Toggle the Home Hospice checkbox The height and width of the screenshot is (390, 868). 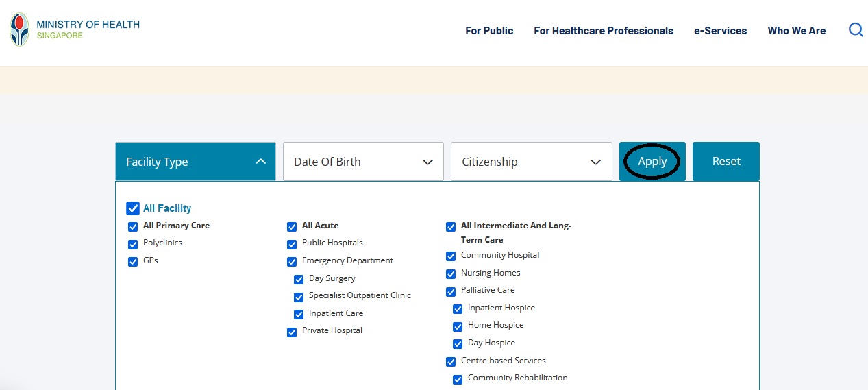coord(458,326)
